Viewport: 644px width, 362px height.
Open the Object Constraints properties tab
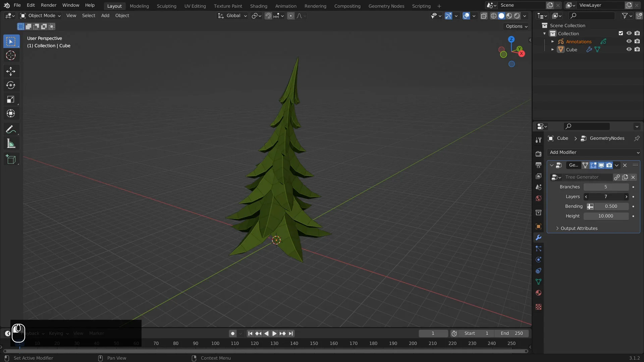click(538, 270)
